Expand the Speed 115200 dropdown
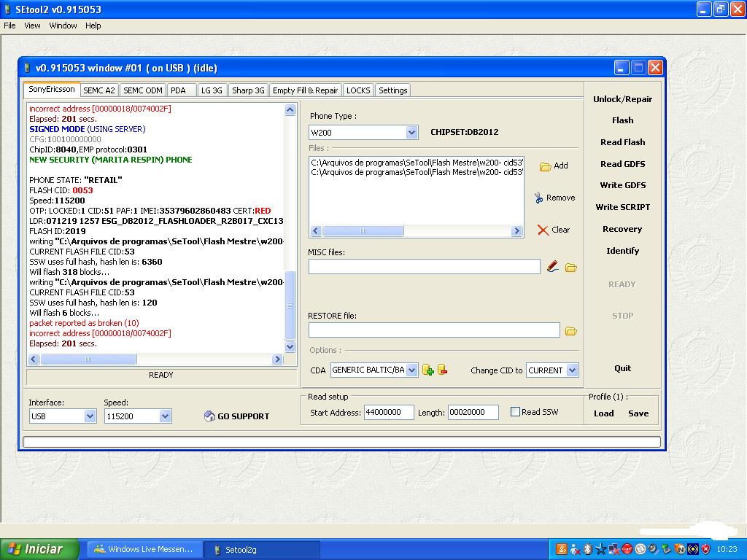 tap(165, 416)
